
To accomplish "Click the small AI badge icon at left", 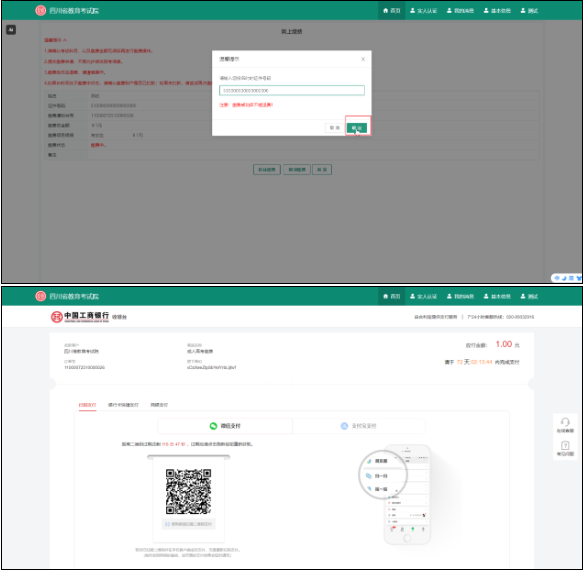I will pyautogui.click(x=11, y=30).
